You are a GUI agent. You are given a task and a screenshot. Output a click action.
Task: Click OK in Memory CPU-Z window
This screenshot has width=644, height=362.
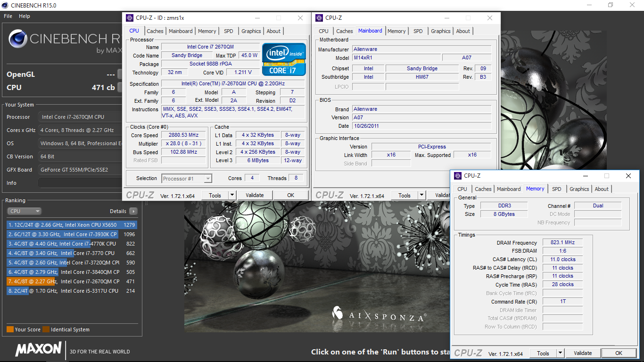click(x=619, y=353)
